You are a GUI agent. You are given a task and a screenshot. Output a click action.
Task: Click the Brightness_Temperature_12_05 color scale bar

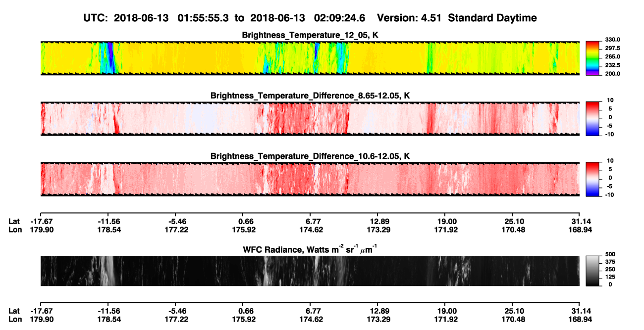click(x=593, y=58)
